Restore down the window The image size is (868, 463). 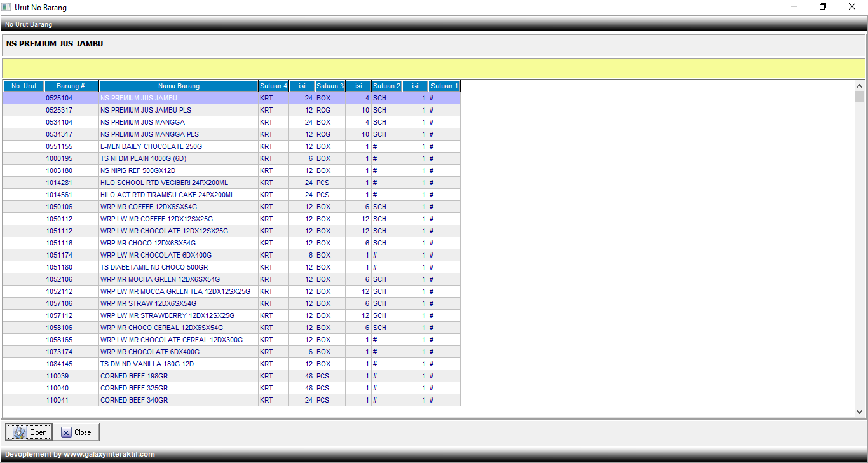(823, 7)
